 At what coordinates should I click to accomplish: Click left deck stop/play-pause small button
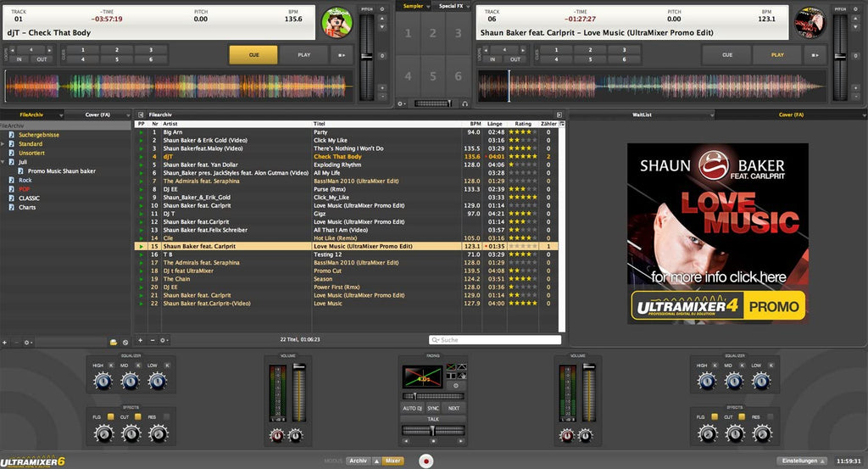(x=342, y=55)
